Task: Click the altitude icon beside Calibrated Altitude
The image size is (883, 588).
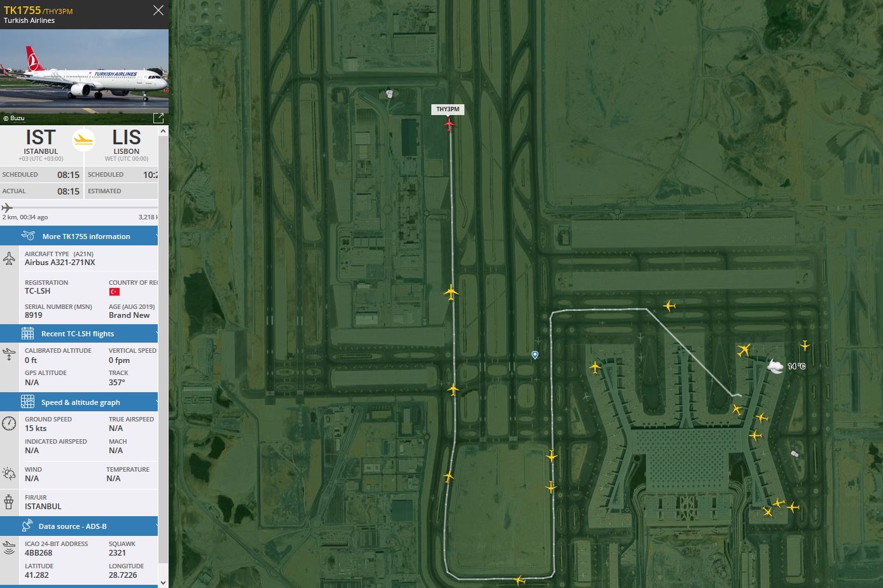Action: click(x=9, y=355)
